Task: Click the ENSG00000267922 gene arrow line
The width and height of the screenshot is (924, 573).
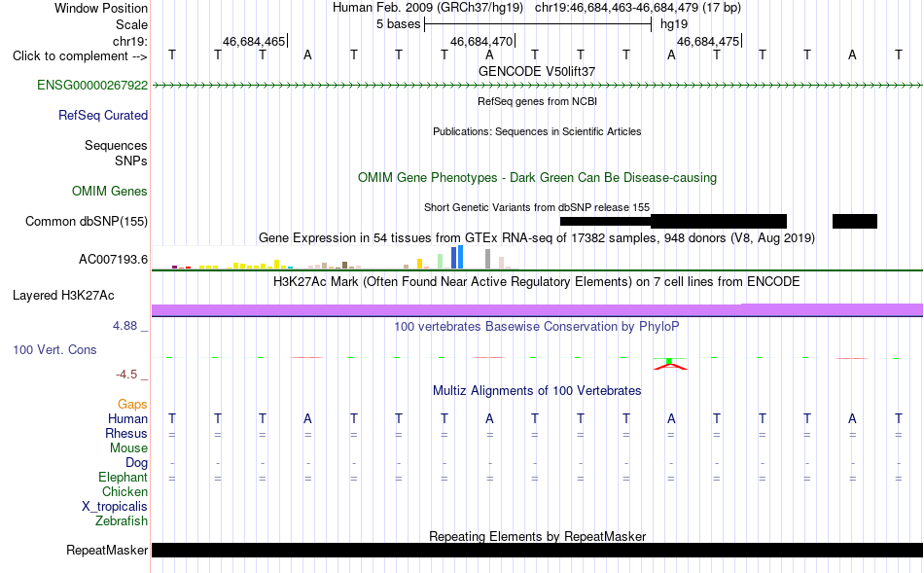Action: (x=537, y=86)
